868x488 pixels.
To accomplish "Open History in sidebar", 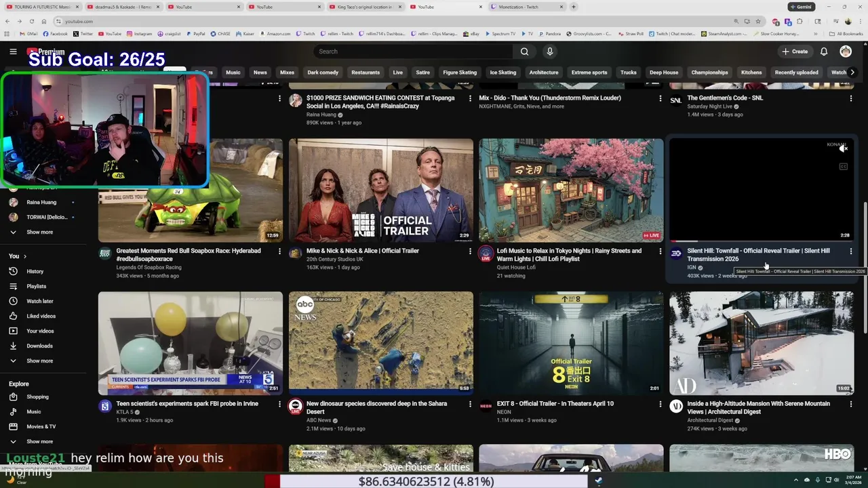I will point(43,271).
